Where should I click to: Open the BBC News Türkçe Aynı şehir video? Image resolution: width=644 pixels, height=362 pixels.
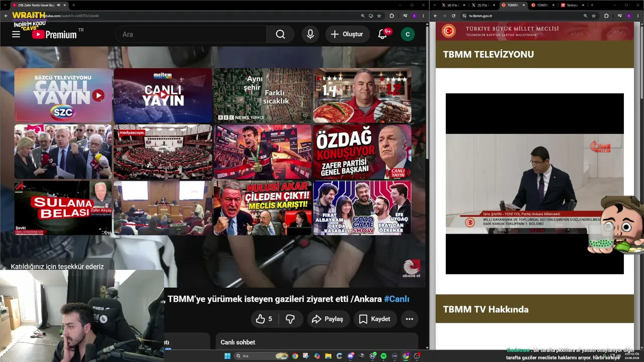pos(262,95)
